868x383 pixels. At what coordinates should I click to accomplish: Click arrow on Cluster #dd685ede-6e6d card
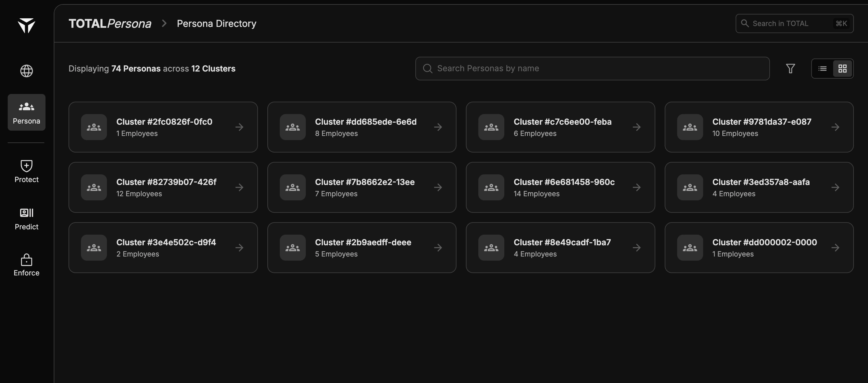point(438,127)
